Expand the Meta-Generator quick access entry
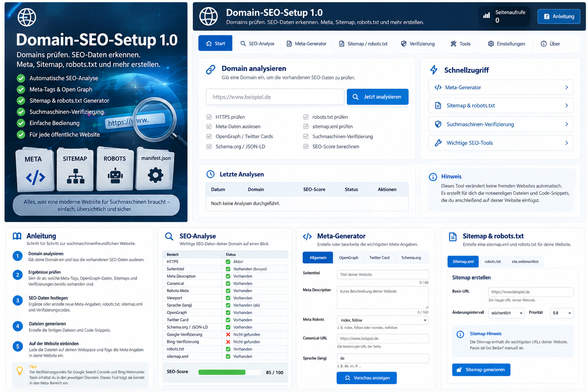The width and height of the screenshot is (588, 392). [501, 87]
